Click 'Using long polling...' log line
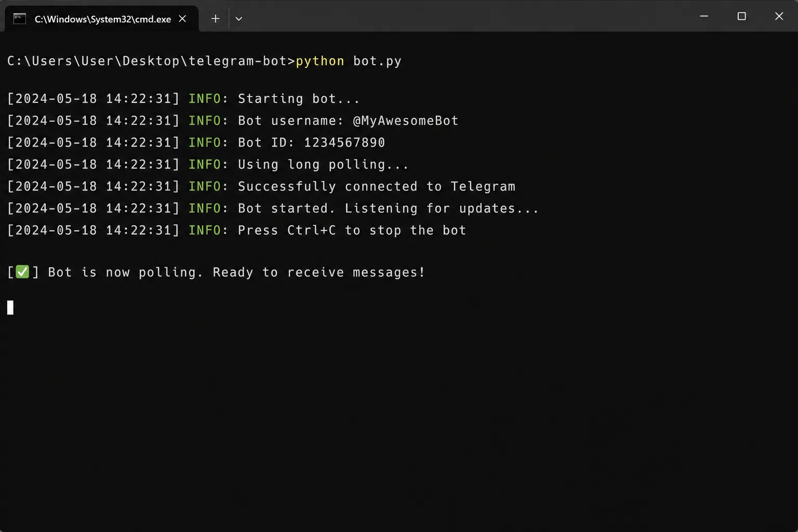Screen dimensions: 798x532 tap(323, 164)
